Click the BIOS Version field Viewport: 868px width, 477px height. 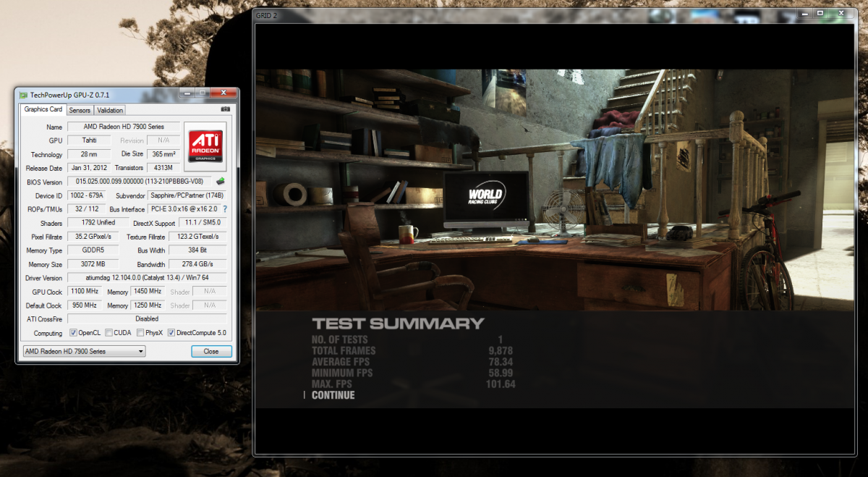141,182
